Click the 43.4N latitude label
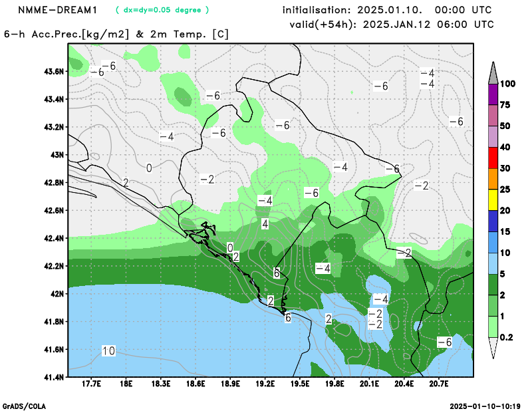Image resolution: width=532 pixels, height=411 pixels. [54, 100]
